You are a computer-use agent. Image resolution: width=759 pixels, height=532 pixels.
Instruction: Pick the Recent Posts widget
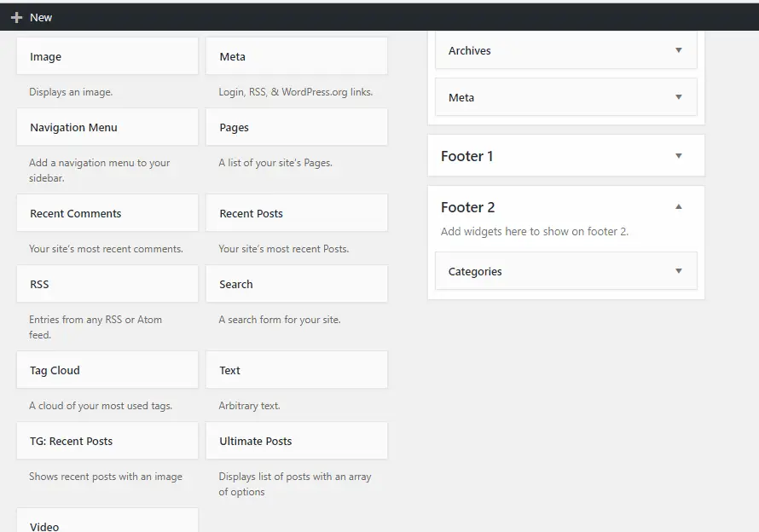297,213
